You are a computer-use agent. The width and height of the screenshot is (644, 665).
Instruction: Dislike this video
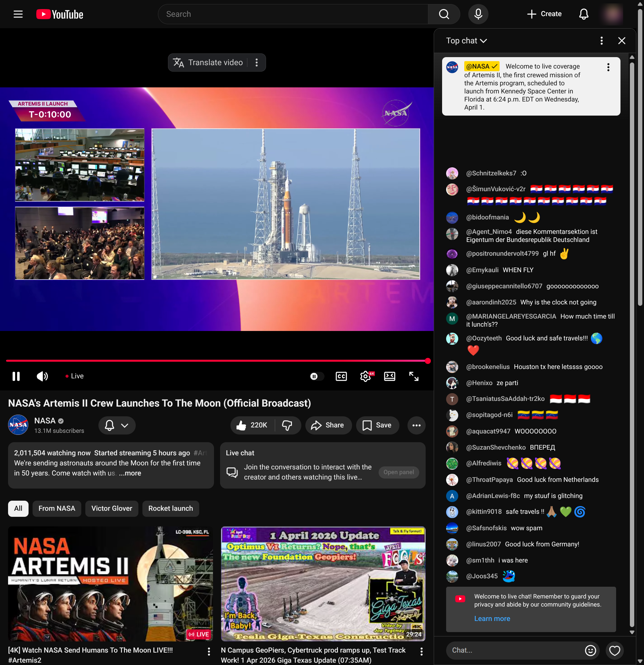288,425
